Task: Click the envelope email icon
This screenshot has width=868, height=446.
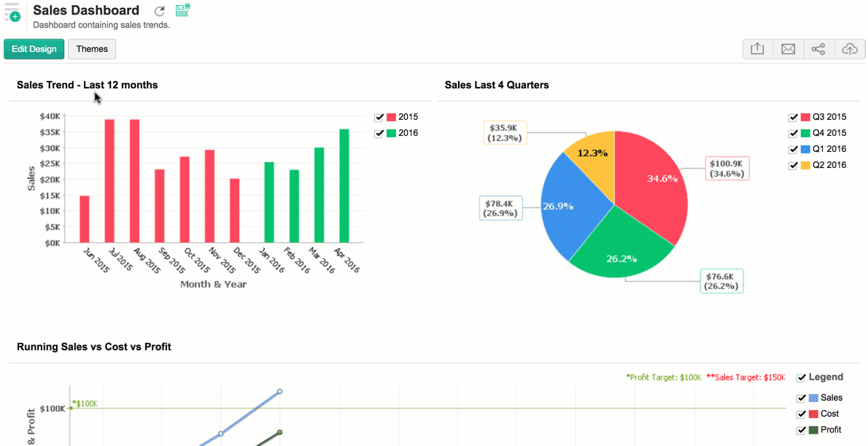Action: [788, 49]
